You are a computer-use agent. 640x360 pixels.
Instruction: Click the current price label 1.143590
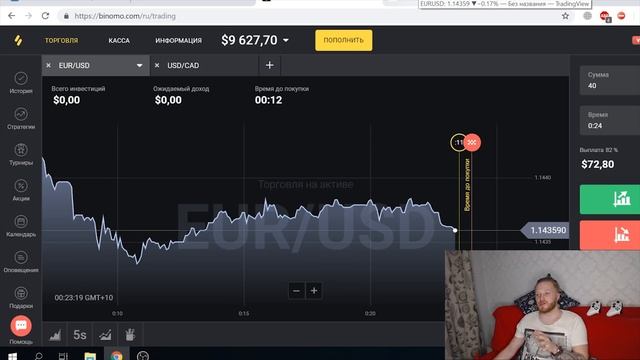click(546, 231)
